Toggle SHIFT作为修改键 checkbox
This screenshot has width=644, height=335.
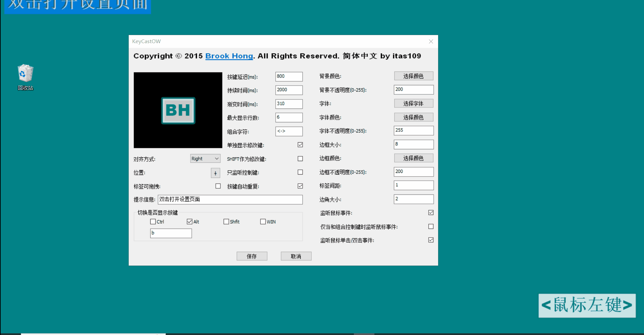pyautogui.click(x=300, y=159)
